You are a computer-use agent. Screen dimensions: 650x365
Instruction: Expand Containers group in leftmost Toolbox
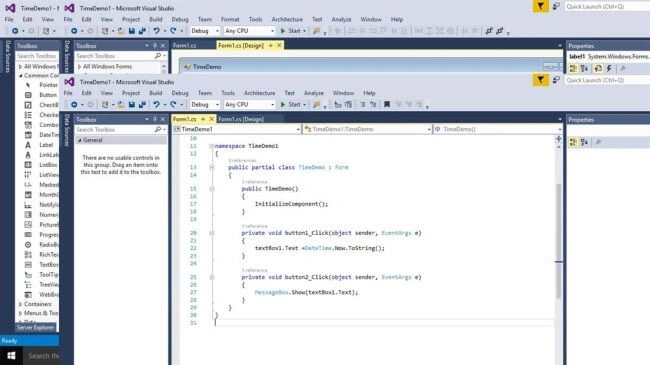click(x=20, y=304)
